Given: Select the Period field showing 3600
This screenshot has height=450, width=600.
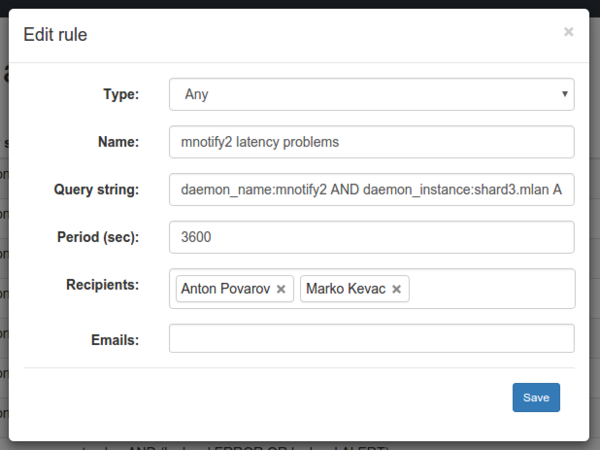Looking at the screenshot, I should click(x=371, y=237).
